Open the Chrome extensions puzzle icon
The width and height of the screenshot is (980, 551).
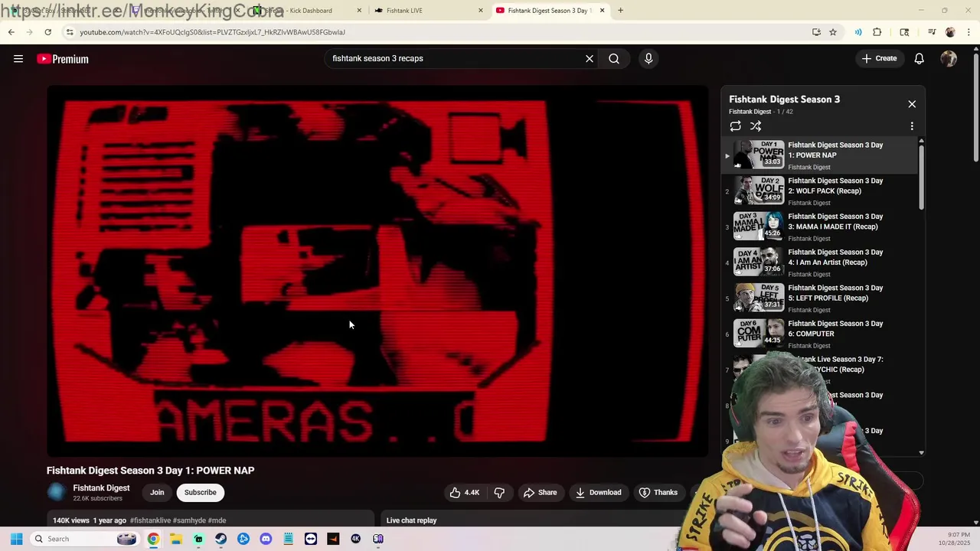pyautogui.click(x=877, y=32)
